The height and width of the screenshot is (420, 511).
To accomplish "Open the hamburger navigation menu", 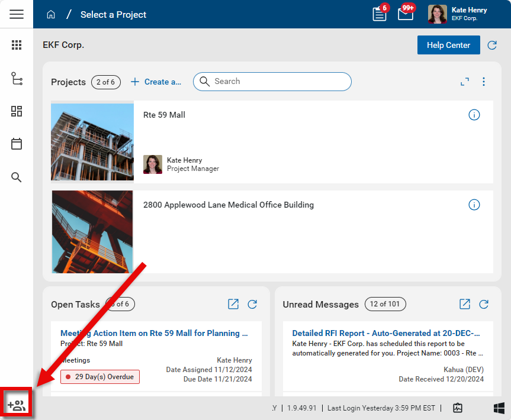I will click(17, 14).
